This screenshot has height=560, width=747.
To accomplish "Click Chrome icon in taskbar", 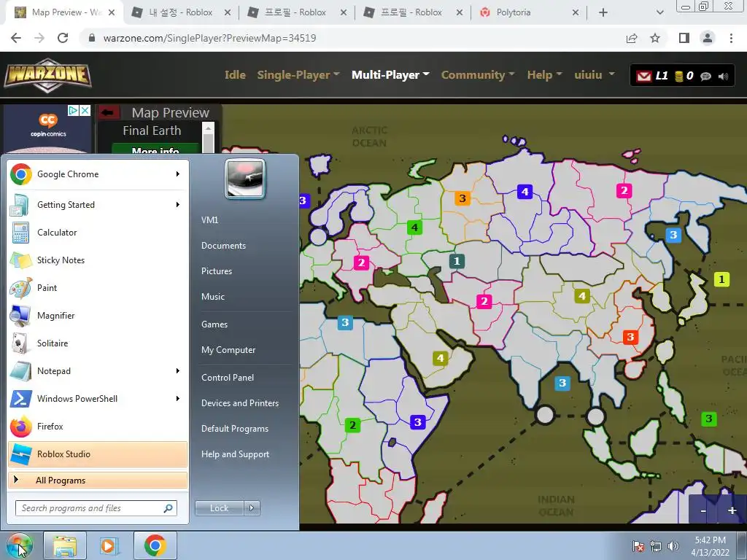I will 155,545.
